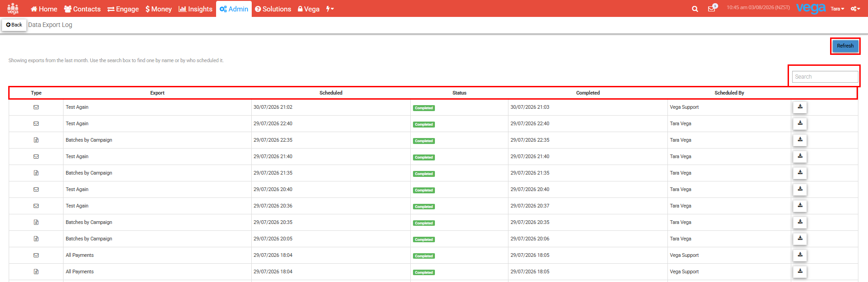Select the scheduled time '29/07/2026 21:40'
The image size is (868, 282).
273,156
